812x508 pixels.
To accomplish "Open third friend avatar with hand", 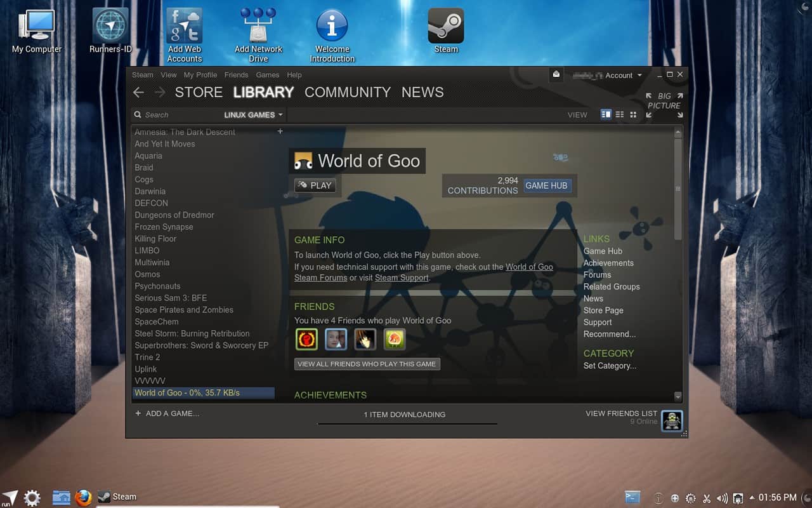I will coord(365,340).
